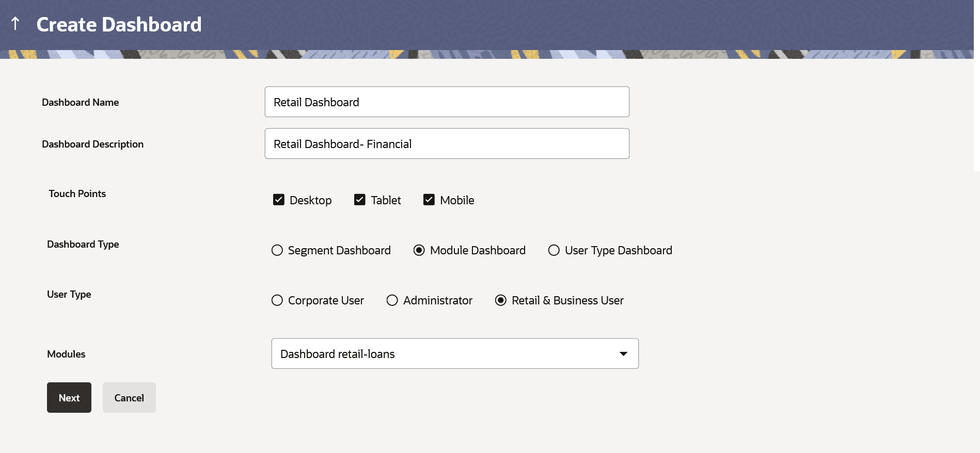Image resolution: width=980 pixels, height=453 pixels.
Task: Click the Tablet checkbox label text
Action: pos(386,200)
